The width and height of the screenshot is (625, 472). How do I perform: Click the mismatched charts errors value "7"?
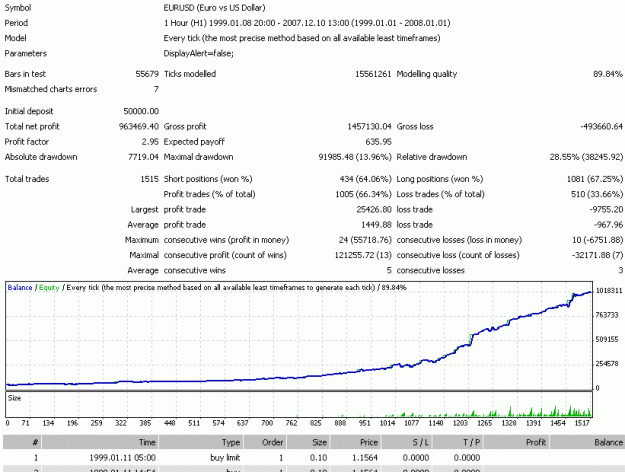156,89
